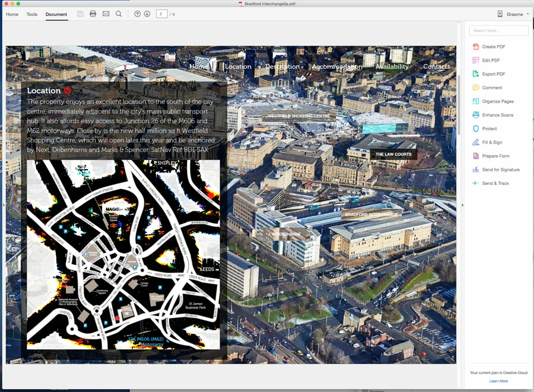Screen dimensions: 534x392
Task: Click the Send & Track arrow icon
Action: [476, 183]
